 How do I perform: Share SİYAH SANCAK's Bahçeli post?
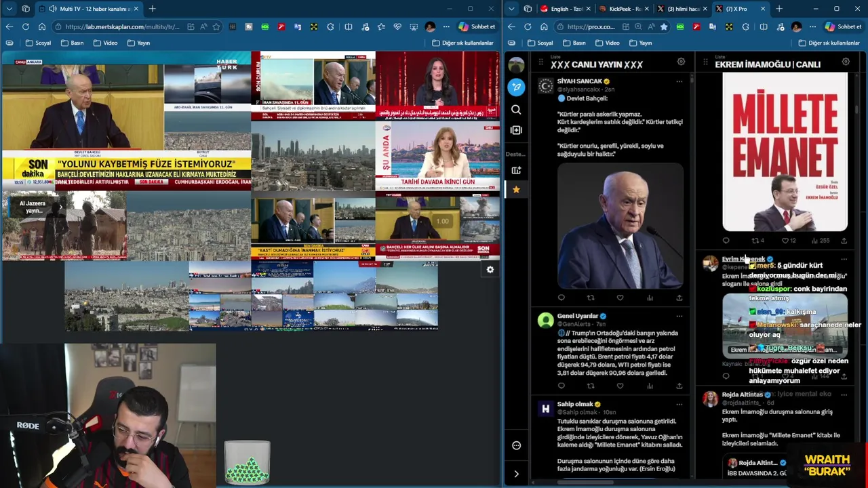[x=679, y=298]
